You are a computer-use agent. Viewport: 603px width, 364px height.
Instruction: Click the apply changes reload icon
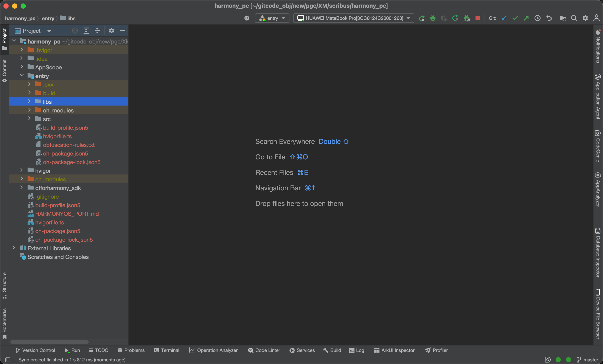tap(455, 18)
